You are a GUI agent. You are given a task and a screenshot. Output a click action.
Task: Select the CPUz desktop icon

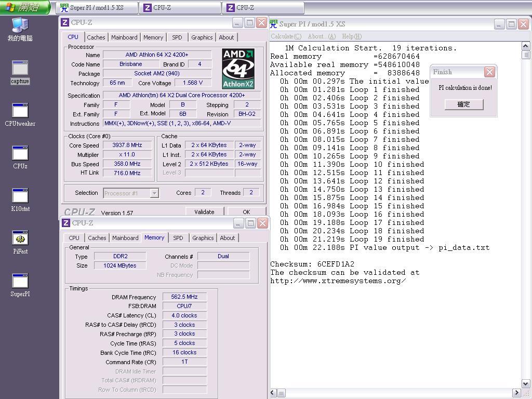coord(20,157)
